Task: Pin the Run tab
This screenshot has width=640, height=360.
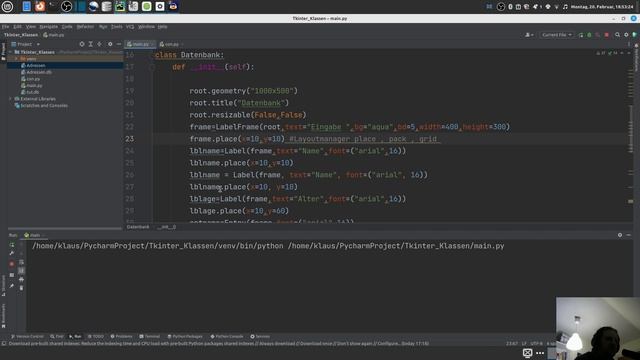Action: [x=11, y=286]
